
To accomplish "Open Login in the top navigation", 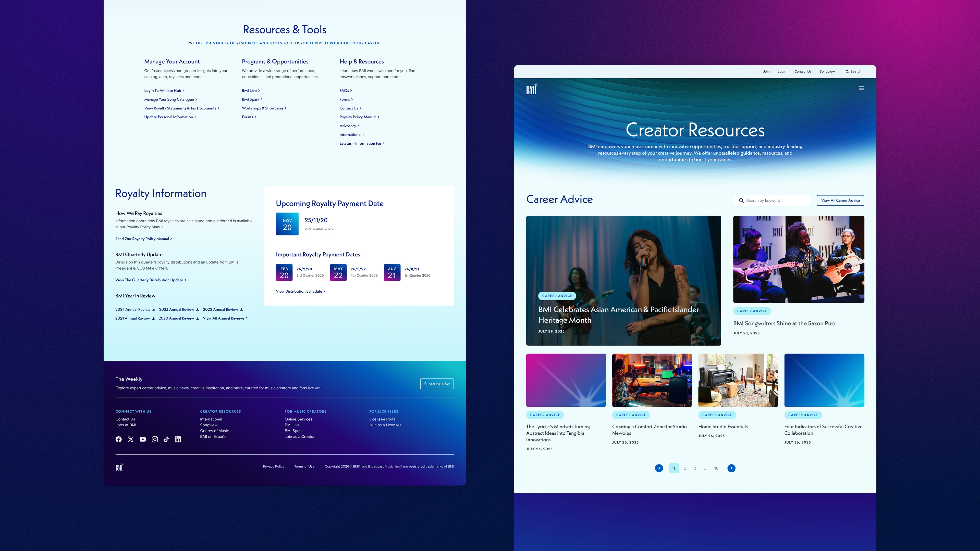I will coord(782,71).
